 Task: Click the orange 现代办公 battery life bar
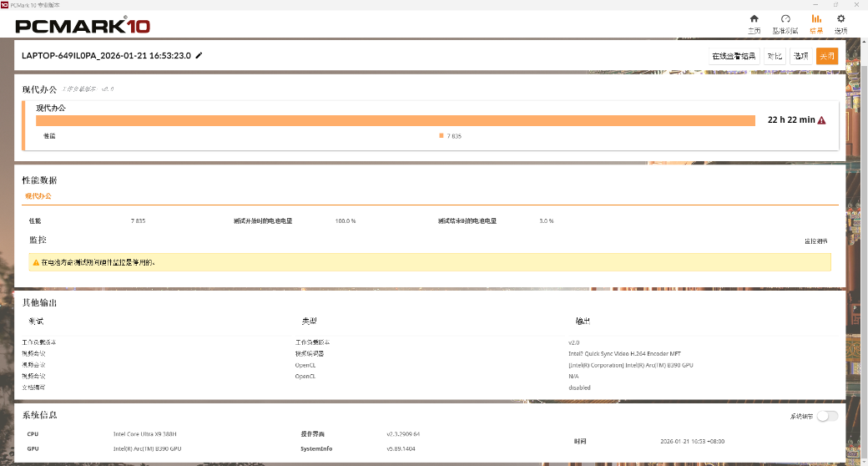click(x=394, y=120)
